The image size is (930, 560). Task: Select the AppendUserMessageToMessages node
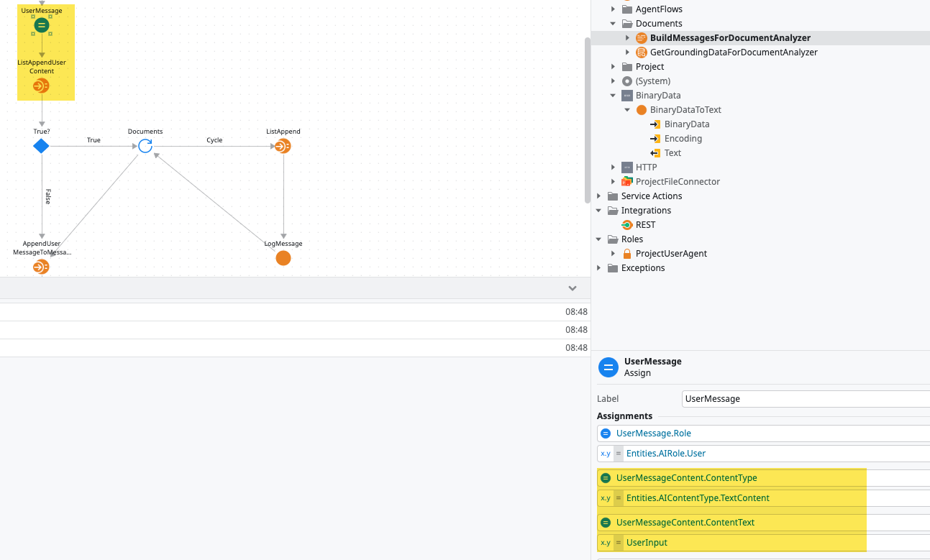click(x=41, y=267)
